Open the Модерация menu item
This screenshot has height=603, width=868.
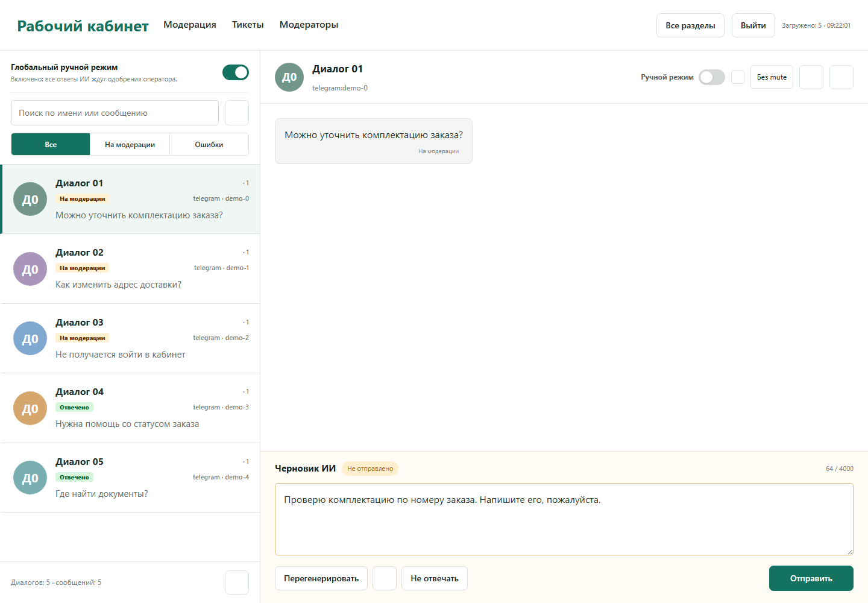[190, 25]
